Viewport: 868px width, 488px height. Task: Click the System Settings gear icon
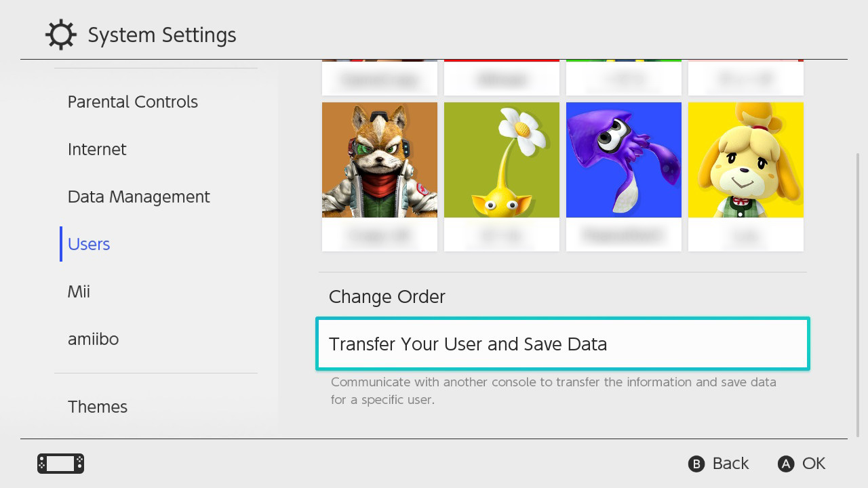click(61, 35)
